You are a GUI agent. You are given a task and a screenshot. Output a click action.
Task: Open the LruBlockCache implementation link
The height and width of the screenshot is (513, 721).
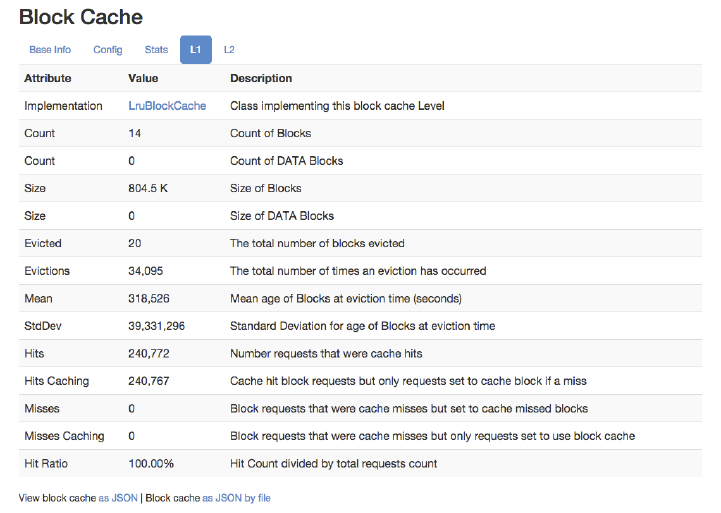point(167,106)
